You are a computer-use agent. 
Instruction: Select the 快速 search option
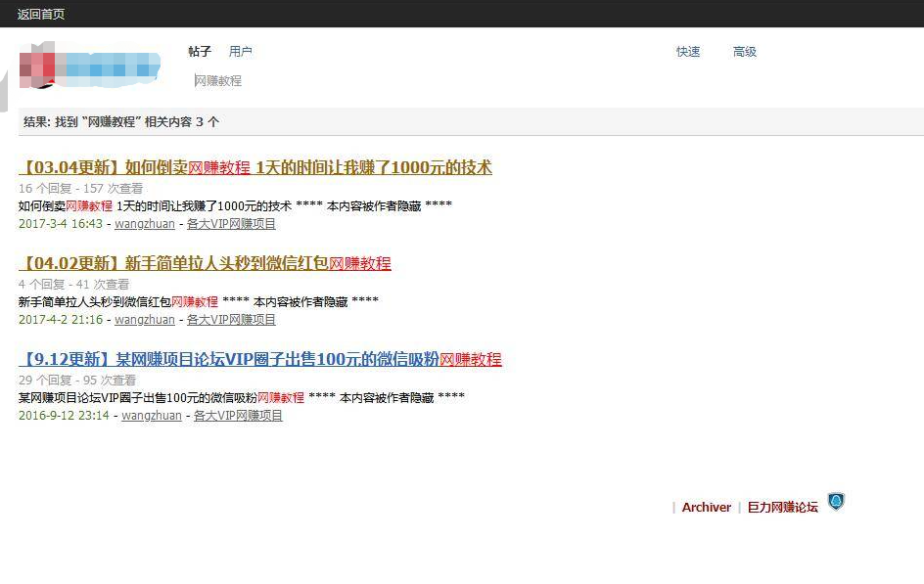(688, 52)
